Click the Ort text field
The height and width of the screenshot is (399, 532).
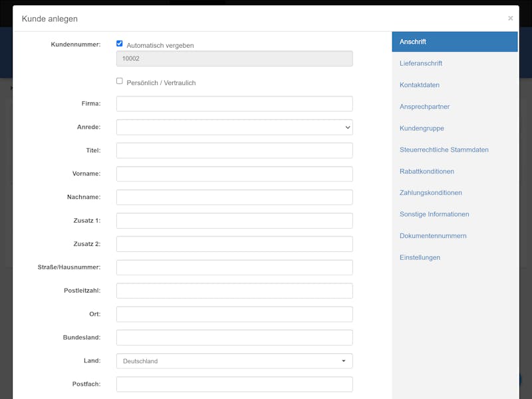click(x=235, y=314)
